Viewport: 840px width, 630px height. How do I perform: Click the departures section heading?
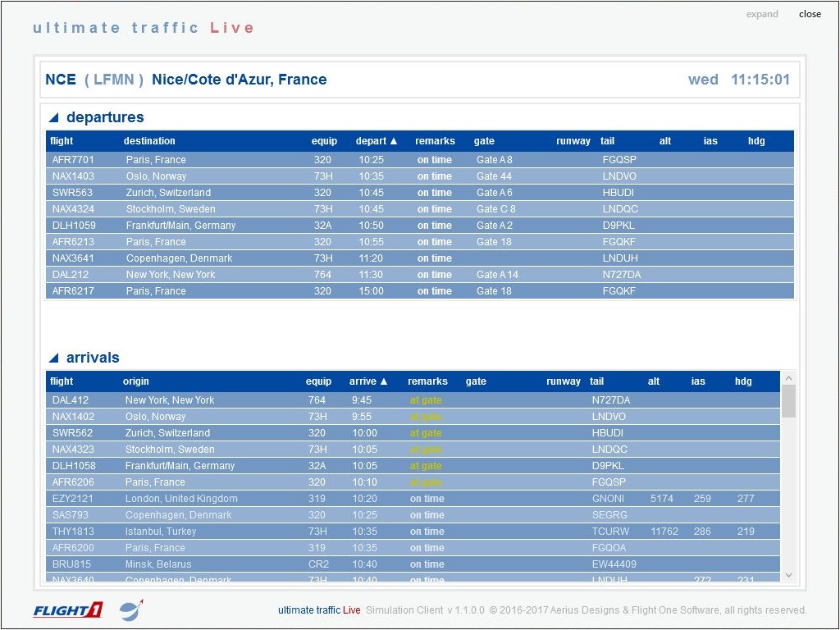(x=105, y=117)
